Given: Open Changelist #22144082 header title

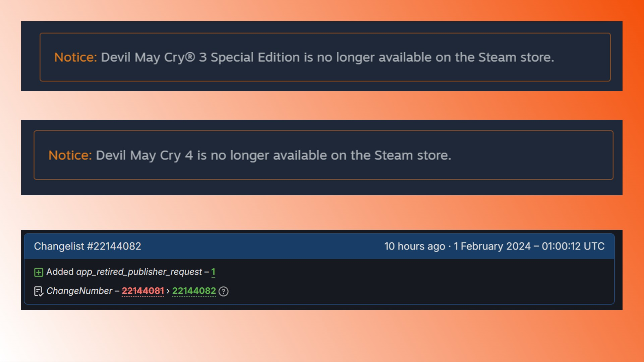Looking at the screenshot, I should 87,246.
